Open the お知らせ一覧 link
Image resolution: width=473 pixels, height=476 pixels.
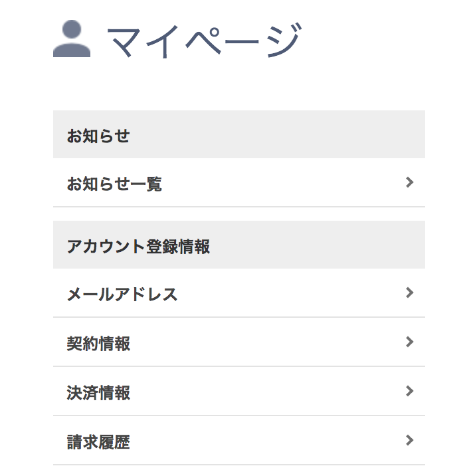114,183
